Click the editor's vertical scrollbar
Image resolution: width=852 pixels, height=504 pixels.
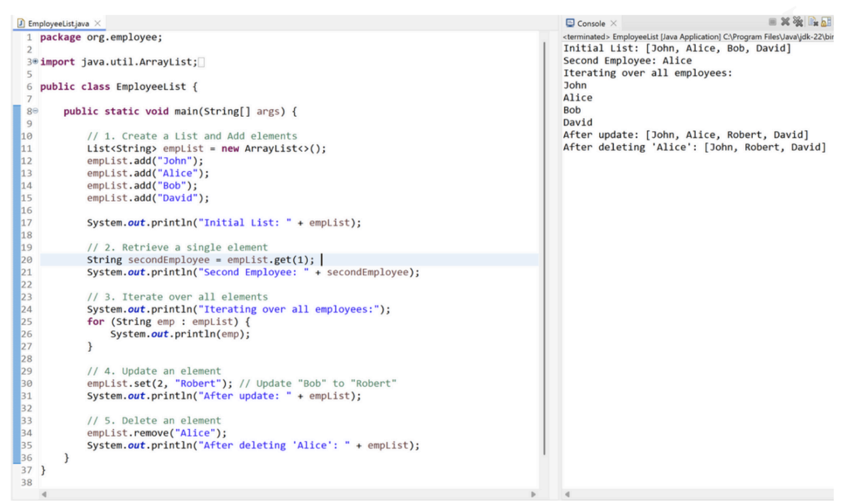coord(544,246)
